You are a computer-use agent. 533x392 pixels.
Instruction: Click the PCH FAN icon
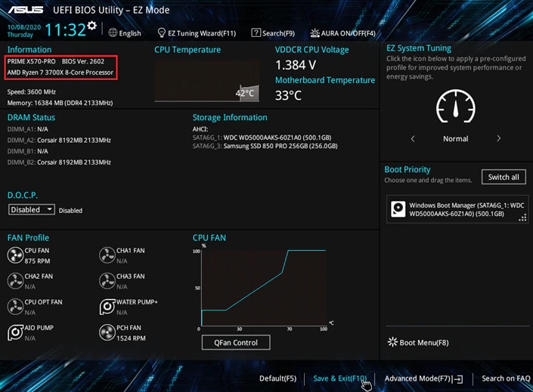(x=107, y=332)
